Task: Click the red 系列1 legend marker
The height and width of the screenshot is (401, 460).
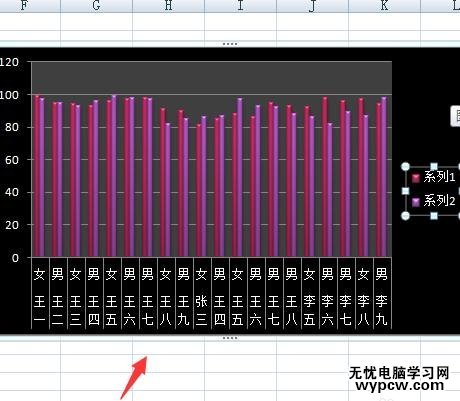Action: (416, 178)
